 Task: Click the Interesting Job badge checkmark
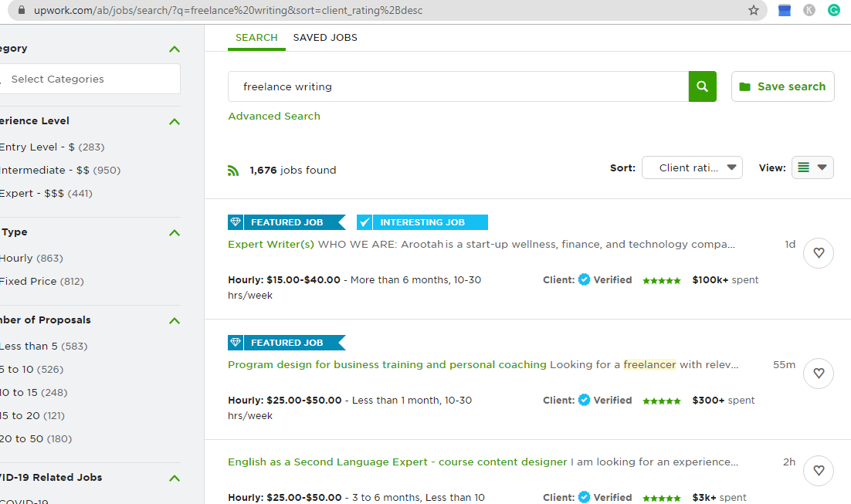pyautogui.click(x=364, y=222)
